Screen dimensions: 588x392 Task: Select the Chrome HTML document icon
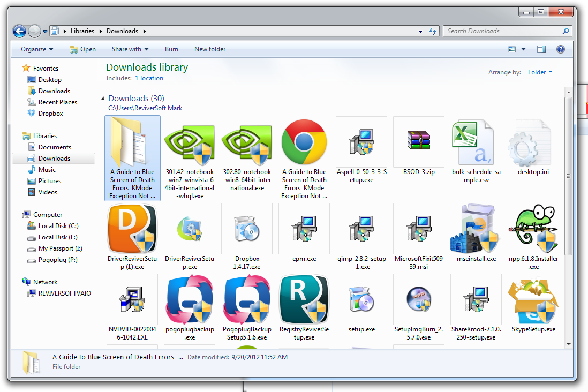coord(304,142)
